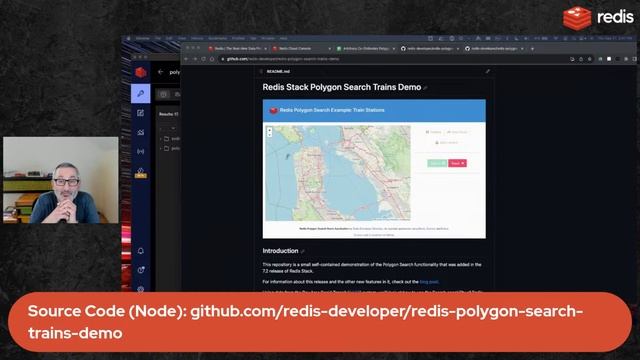This screenshot has width=640, height=360.
Task: Select the list view toggle in RedisInsight Browser
Action: (x=163, y=94)
